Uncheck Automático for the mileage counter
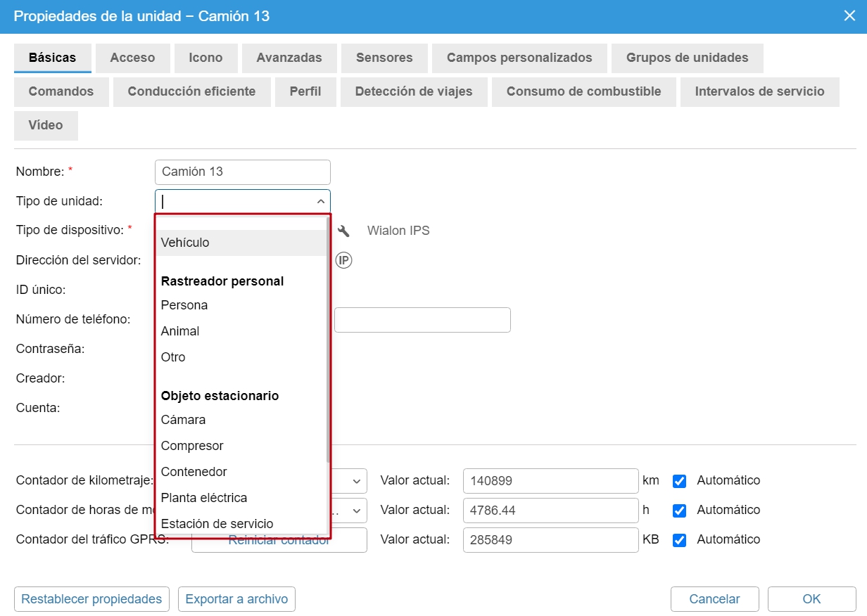The width and height of the screenshot is (867, 616). click(x=679, y=481)
